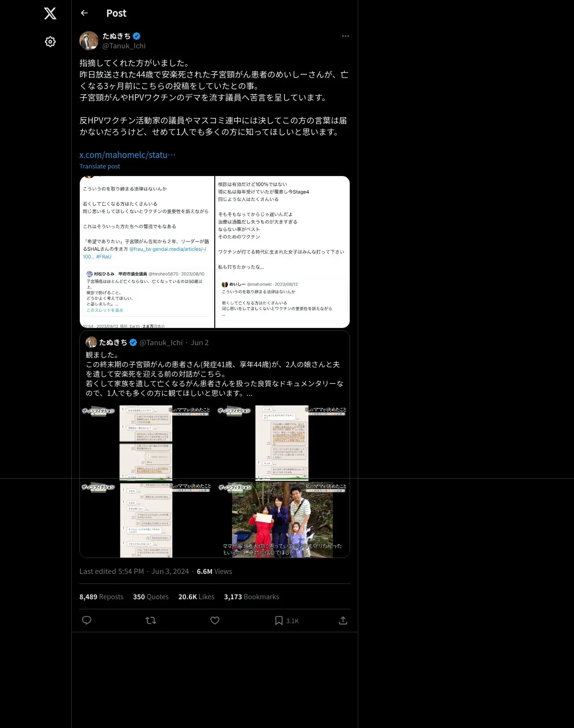Like the post with heart icon
The height and width of the screenshot is (728, 574).
point(215,620)
